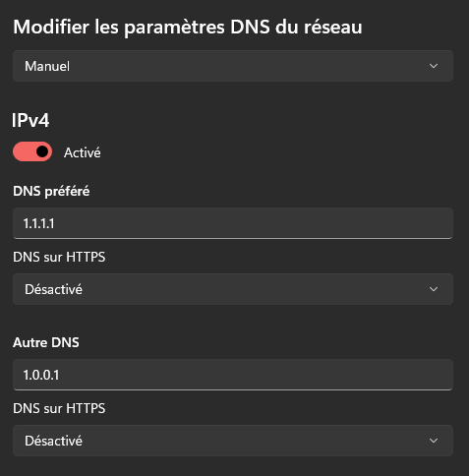Screen dimensions: 469x476
Task: Click the black knob of the IPv4 switch
Action: (x=42, y=151)
